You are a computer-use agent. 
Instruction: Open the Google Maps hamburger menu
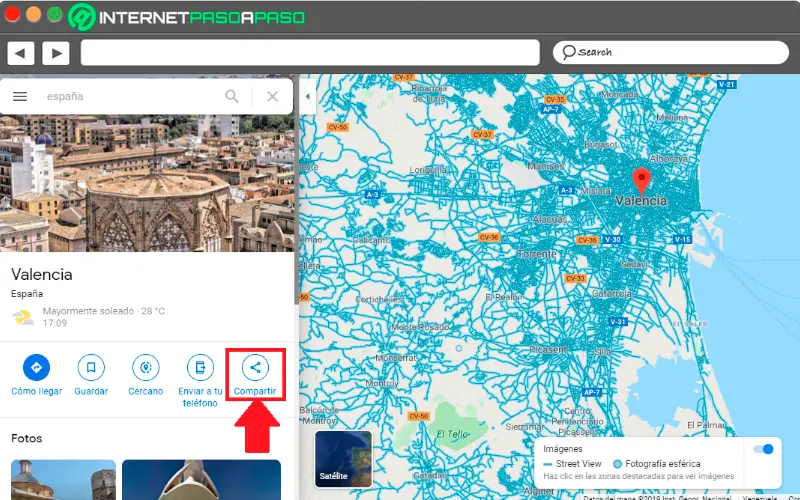[x=20, y=96]
